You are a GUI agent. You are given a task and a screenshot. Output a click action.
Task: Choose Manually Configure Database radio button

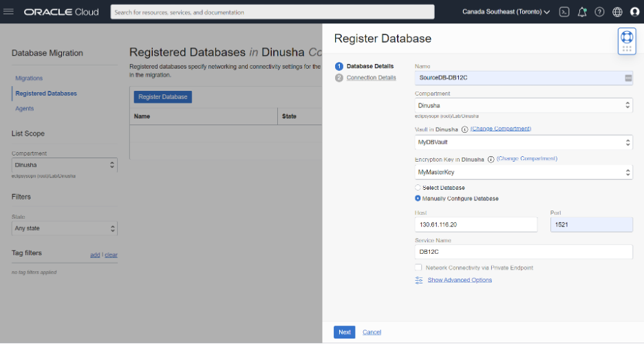418,198
